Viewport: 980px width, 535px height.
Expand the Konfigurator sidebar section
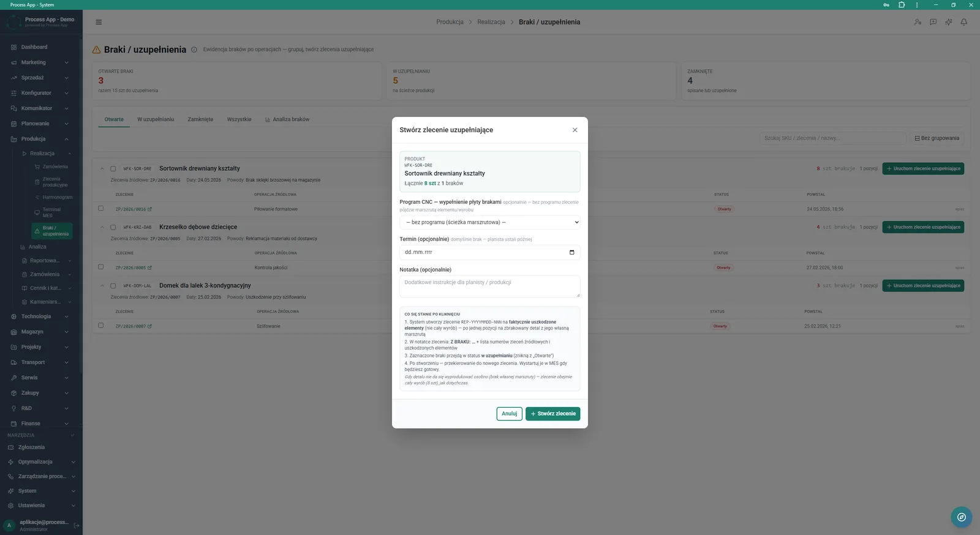point(41,93)
